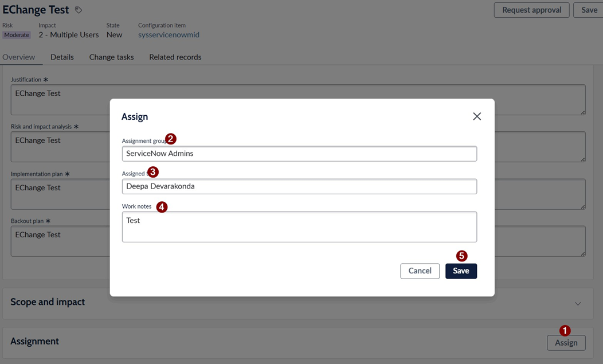Click the Implementation plan resize handle
603x364 pixels.
[x=582, y=206]
